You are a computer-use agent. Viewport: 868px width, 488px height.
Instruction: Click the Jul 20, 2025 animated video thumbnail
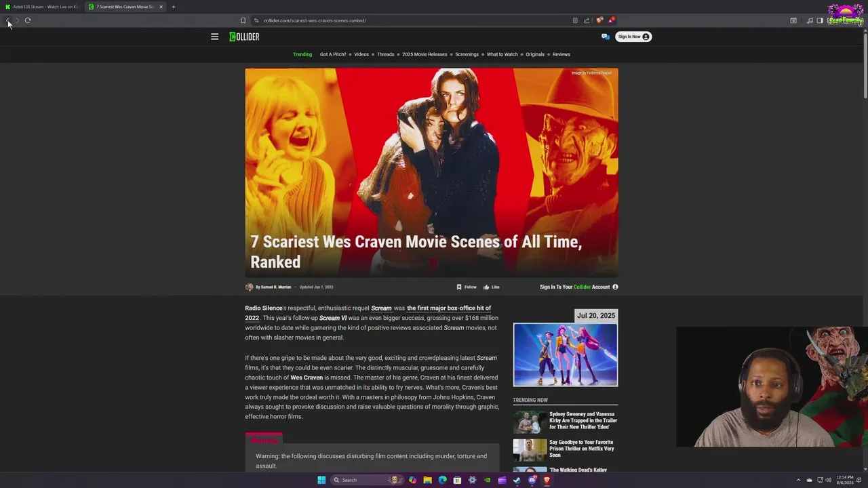click(x=566, y=354)
